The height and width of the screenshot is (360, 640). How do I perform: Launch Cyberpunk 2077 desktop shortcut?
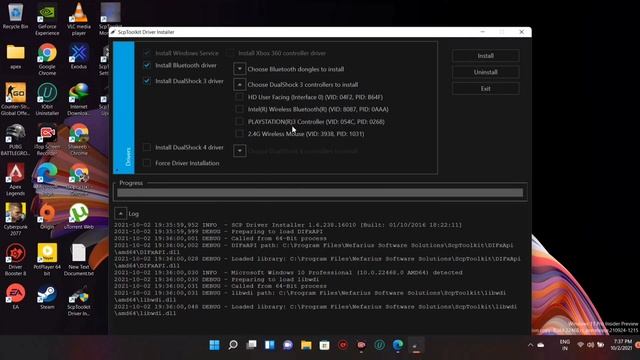pyautogui.click(x=16, y=219)
